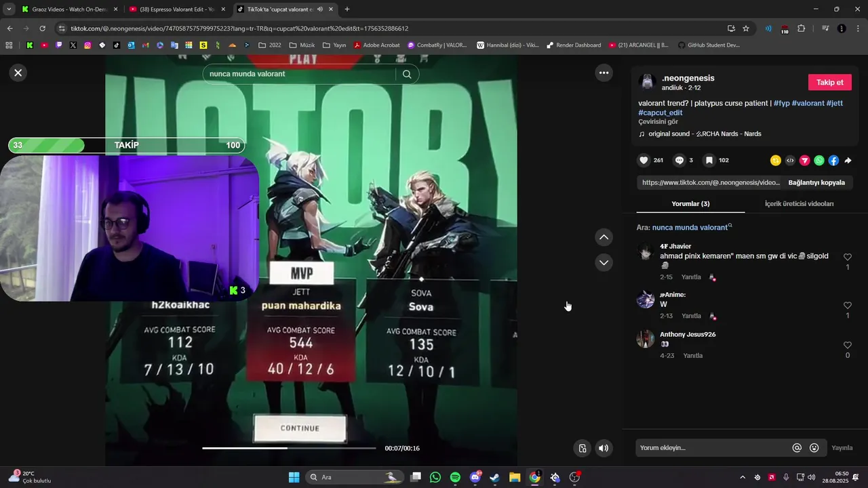
Task: Reply to Jhavier's comment with Yanıtla
Action: [x=691, y=277]
